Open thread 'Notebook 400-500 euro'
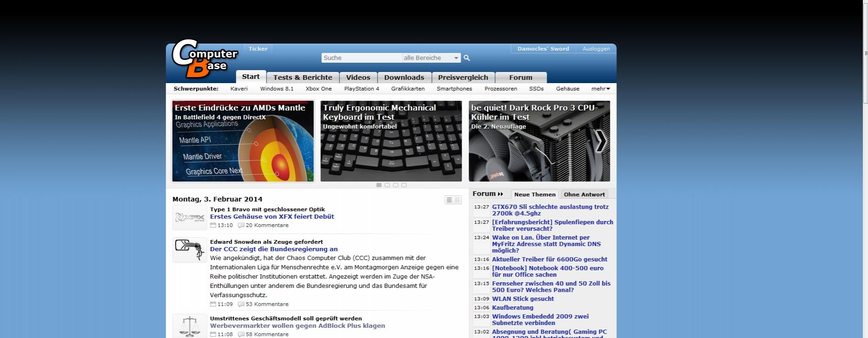 coord(548,271)
